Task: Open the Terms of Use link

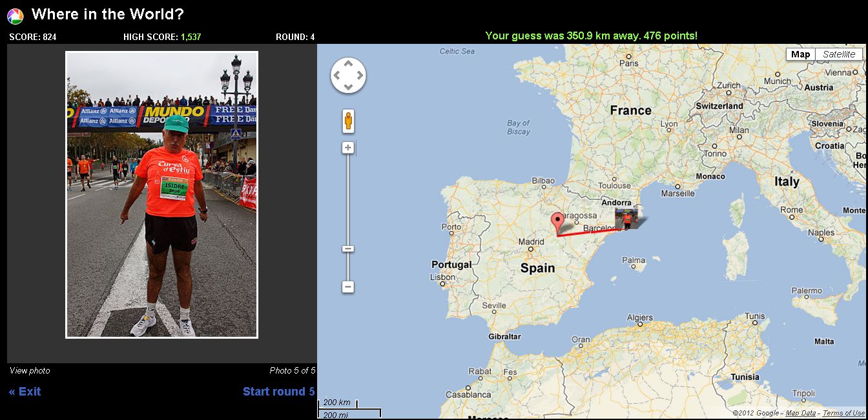Action: click(x=843, y=413)
